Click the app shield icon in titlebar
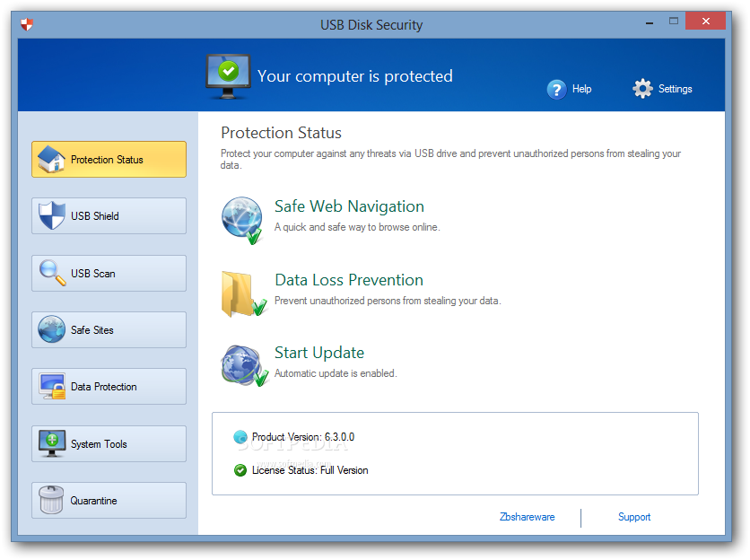This screenshot has height=560, width=750. point(26,24)
